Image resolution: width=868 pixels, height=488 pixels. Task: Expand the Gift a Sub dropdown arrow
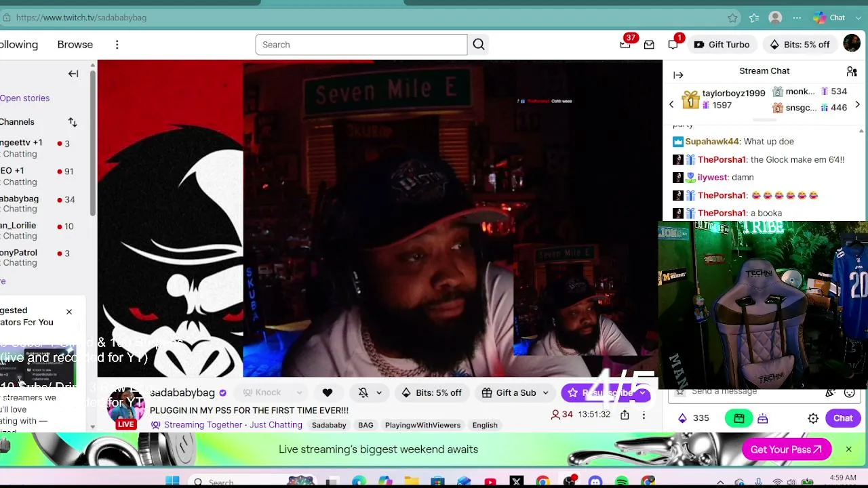[545, 393]
